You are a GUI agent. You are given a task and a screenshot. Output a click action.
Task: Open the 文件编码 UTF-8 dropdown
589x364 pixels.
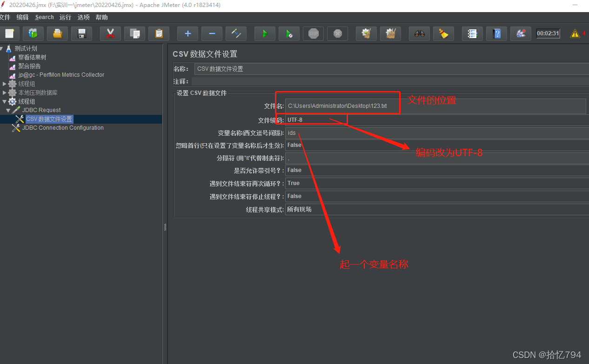point(437,120)
